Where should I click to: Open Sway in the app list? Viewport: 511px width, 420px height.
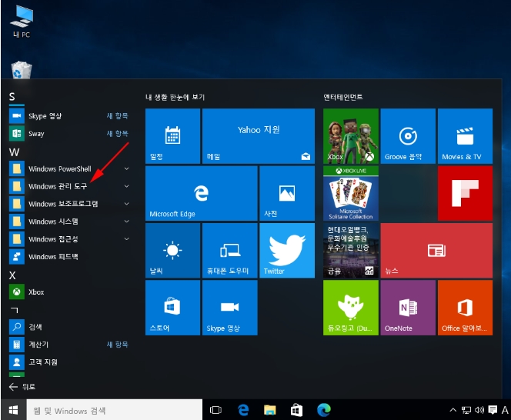click(x=70, y=134)
